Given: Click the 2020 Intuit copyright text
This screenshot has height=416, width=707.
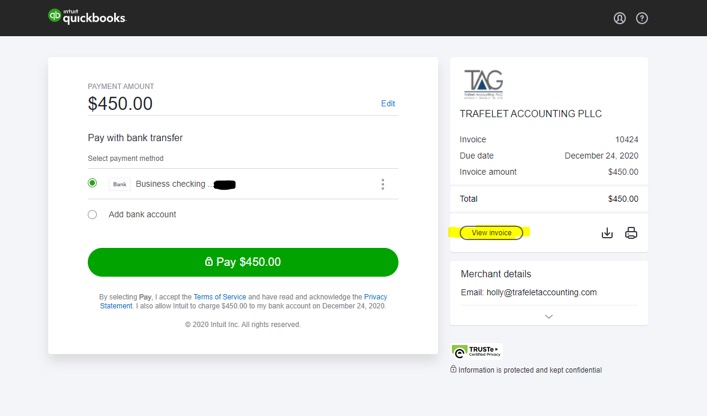Looking at the screenshot, I should tap(243, 325).
